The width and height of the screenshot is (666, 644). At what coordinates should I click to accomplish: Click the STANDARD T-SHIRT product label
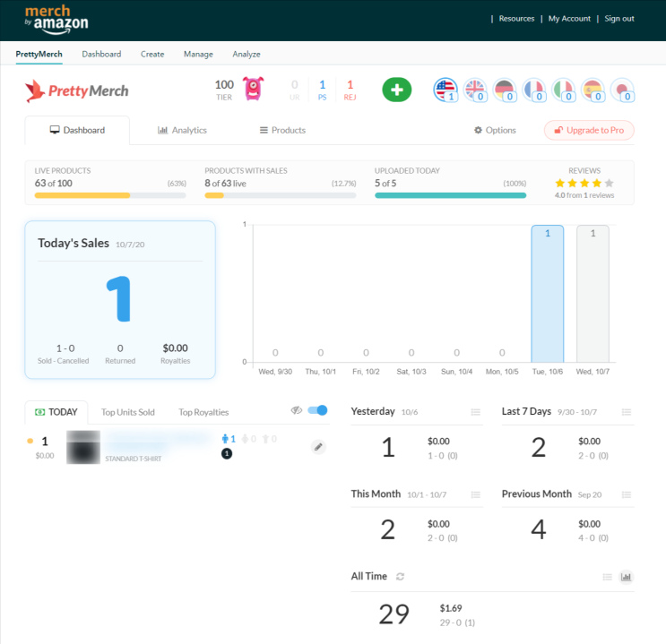click(x=134, y=459)
